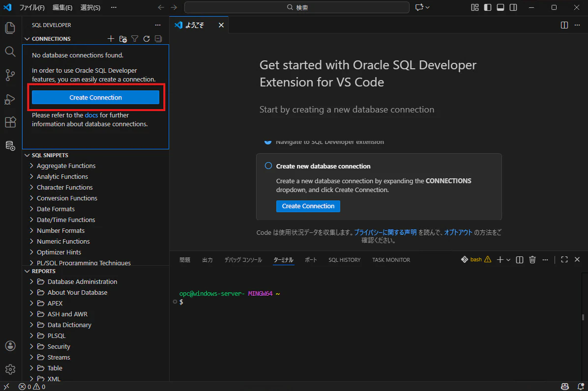Switch to the TASK MONITOR tab
The width and height of the screenshot is (588, 391).
[391, 260]
